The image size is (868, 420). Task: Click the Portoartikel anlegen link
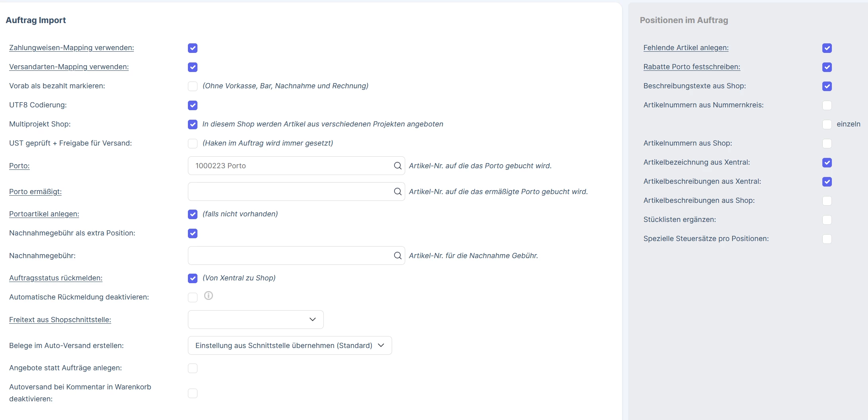click(x=44, y=214)
